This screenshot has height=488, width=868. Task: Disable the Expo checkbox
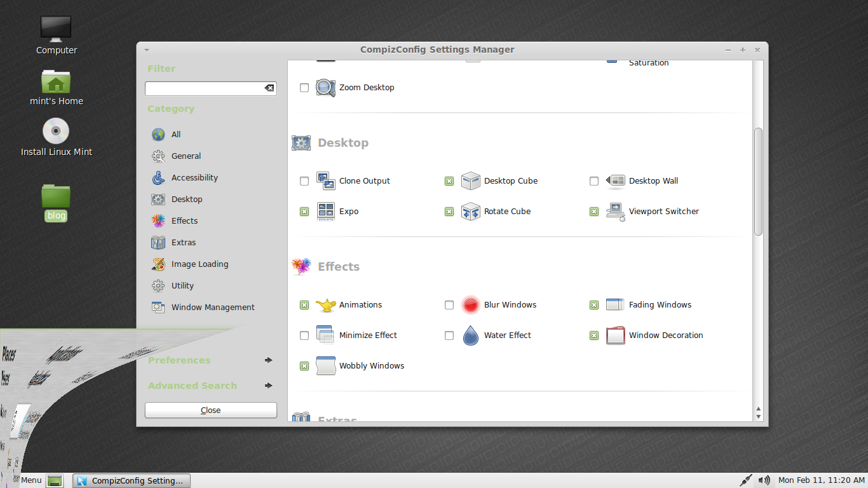coord(304,212)
